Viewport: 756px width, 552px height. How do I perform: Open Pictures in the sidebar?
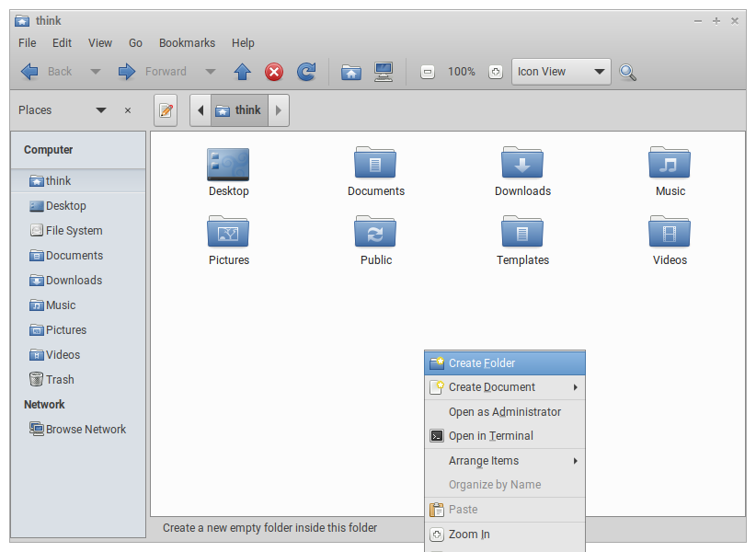(x=78, y=329)
